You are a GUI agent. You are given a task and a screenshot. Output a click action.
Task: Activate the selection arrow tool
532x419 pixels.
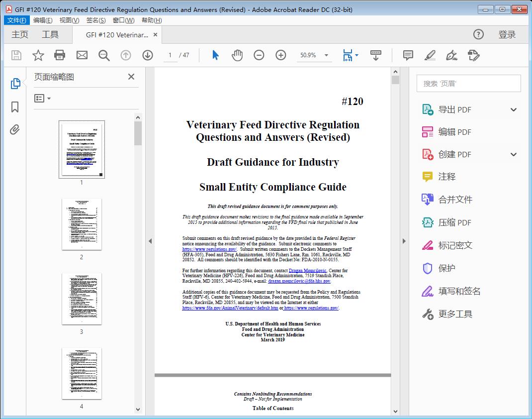click(x=215, y=55)
